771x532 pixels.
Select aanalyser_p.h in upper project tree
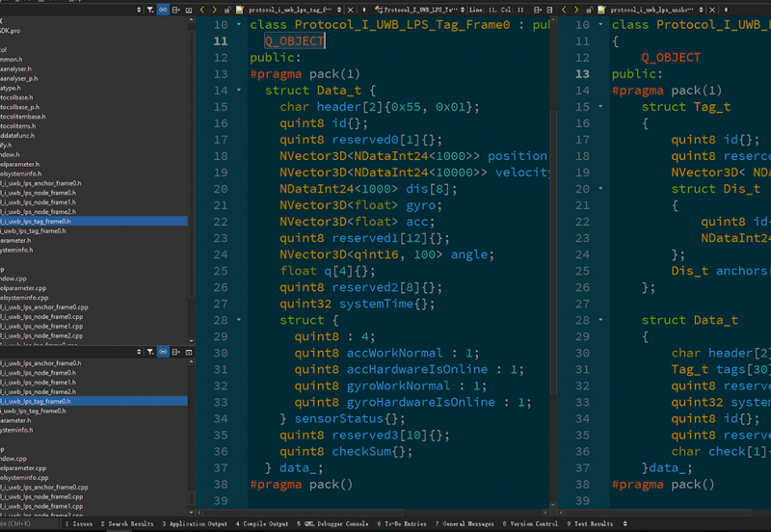[19, 78]
